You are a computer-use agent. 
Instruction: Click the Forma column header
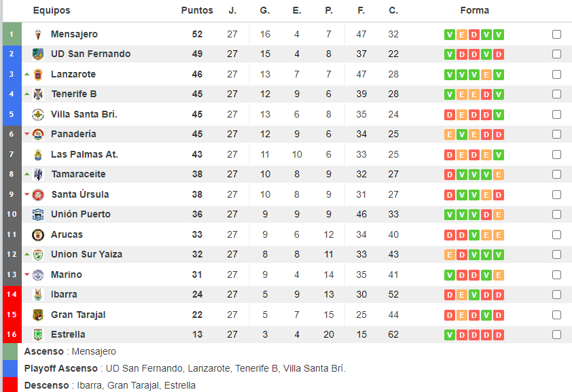point(474,10)
